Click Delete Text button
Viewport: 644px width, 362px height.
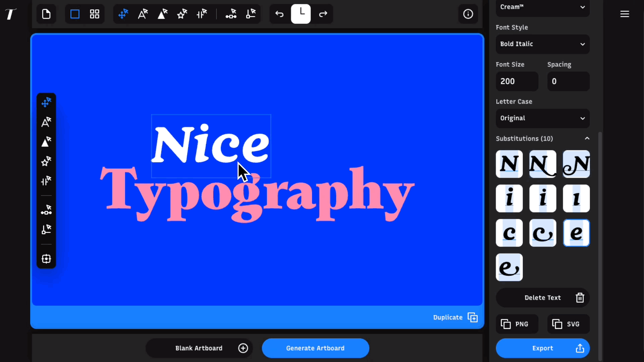coord(543,298)
